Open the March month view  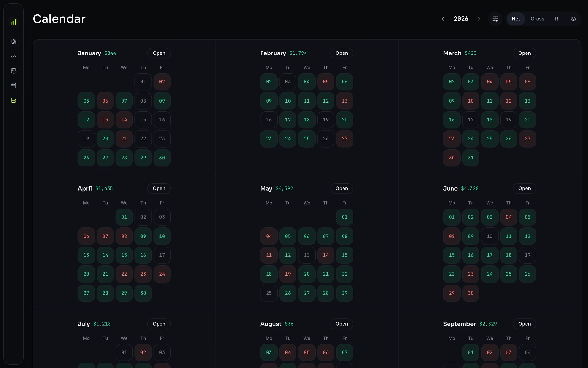click(524, 53)
